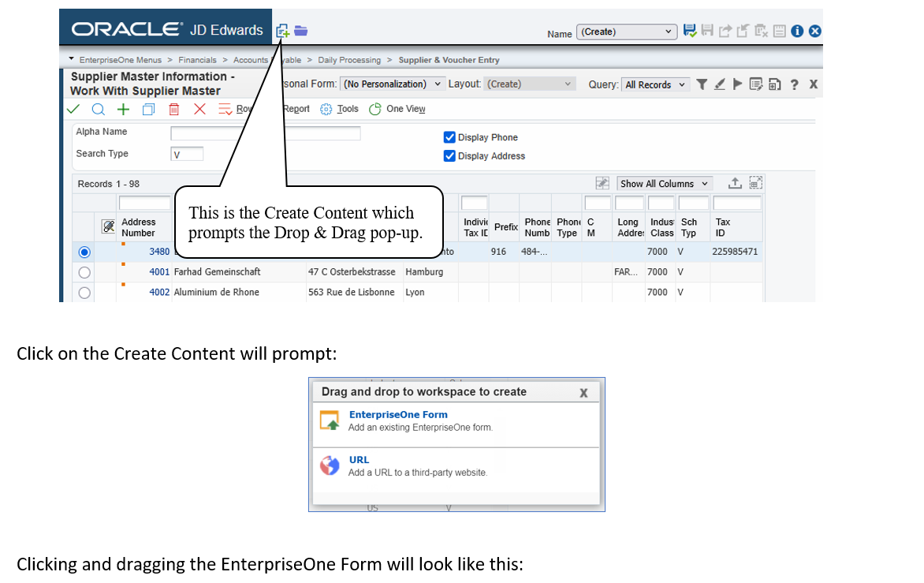Expand the Show All Columns dropdown

665,184
